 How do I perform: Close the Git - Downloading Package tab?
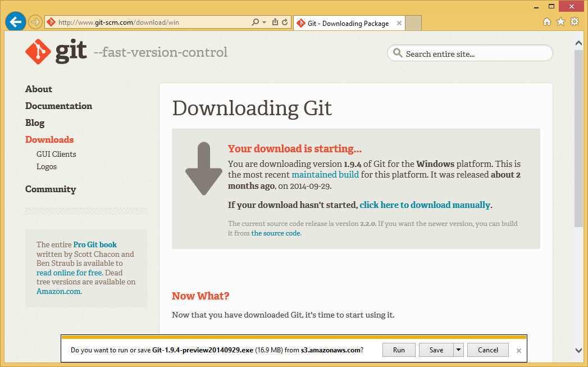(399, 23)
